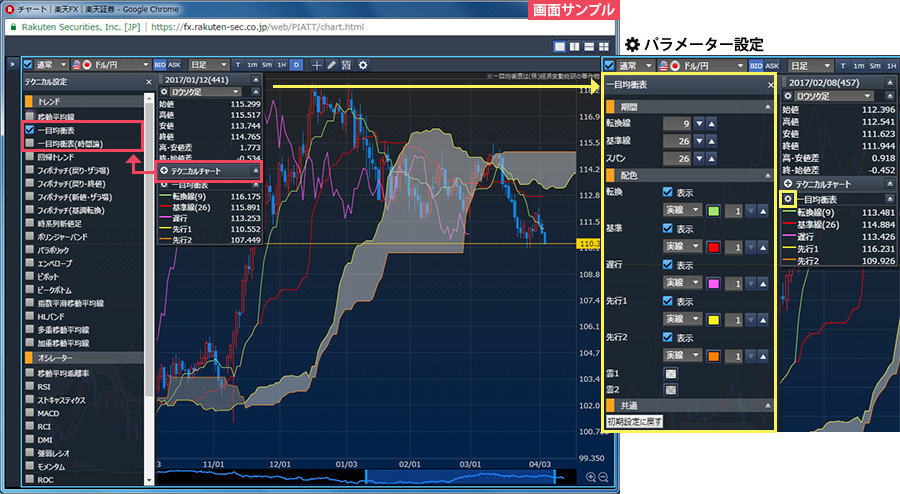The height and width of the screenshot is (494, 900).
Task: Enable the MACD checkbox
Action: coord(29,413)
